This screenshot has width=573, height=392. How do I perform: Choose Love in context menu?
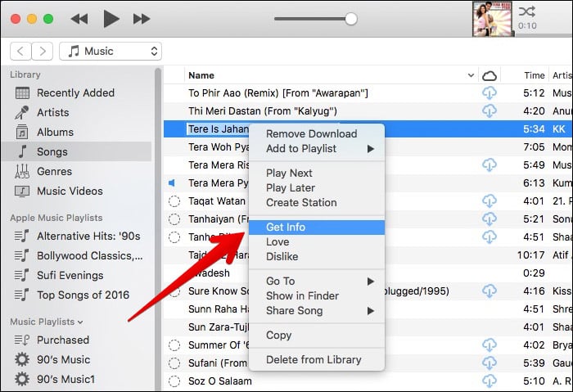pyautogui.click(x=317, y=242)
